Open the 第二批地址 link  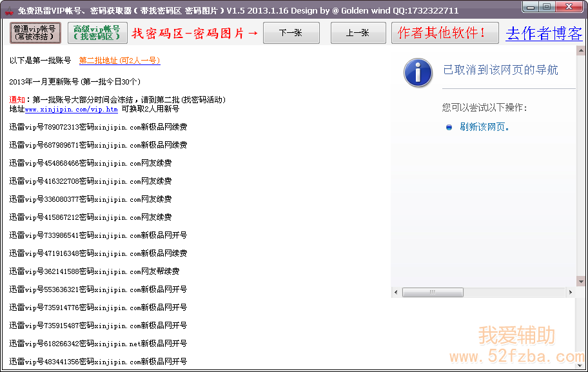120,61
